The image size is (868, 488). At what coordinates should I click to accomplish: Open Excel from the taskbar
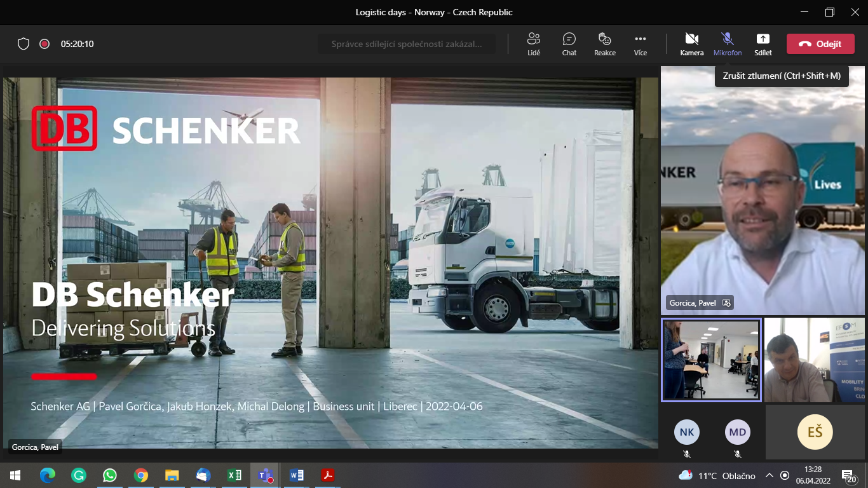click(234, 475)
